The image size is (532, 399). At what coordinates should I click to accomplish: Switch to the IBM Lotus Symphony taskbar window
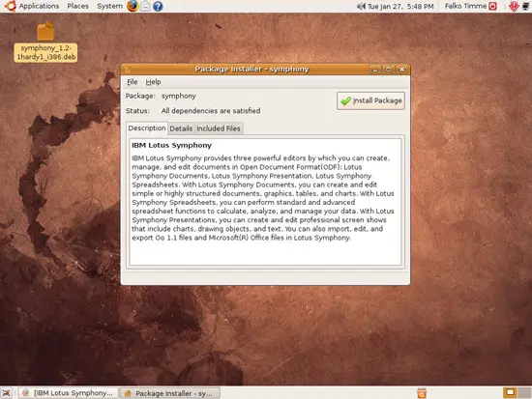[x=68, y=393]
